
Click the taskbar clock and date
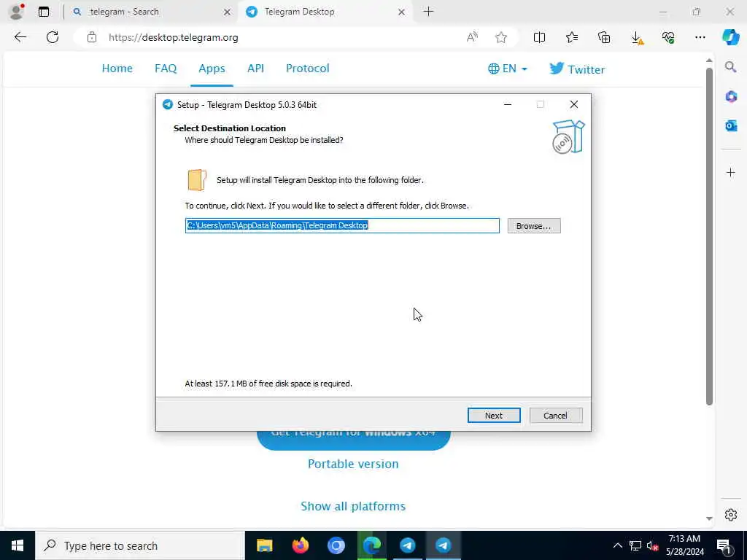tap(684, 545)
